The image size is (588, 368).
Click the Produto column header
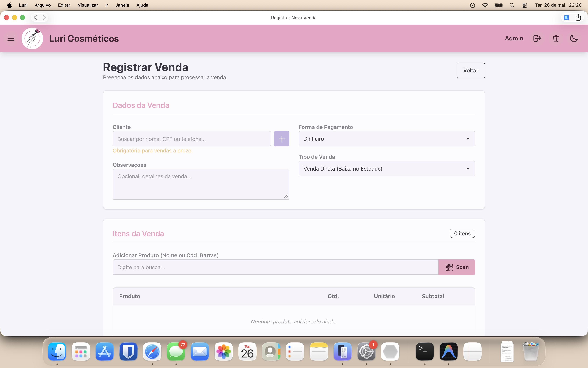click(129, 296)
